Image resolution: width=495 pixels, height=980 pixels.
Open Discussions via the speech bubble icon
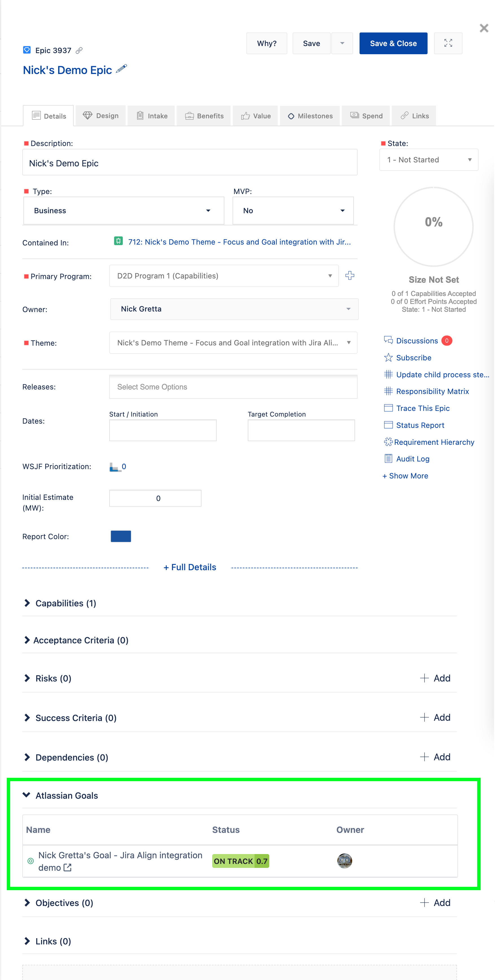point(389,340)
